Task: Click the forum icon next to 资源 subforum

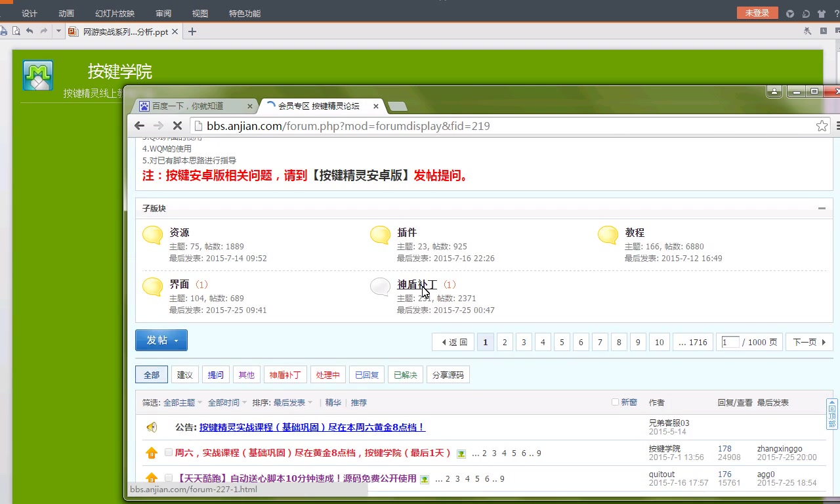Action: point(152,236)
